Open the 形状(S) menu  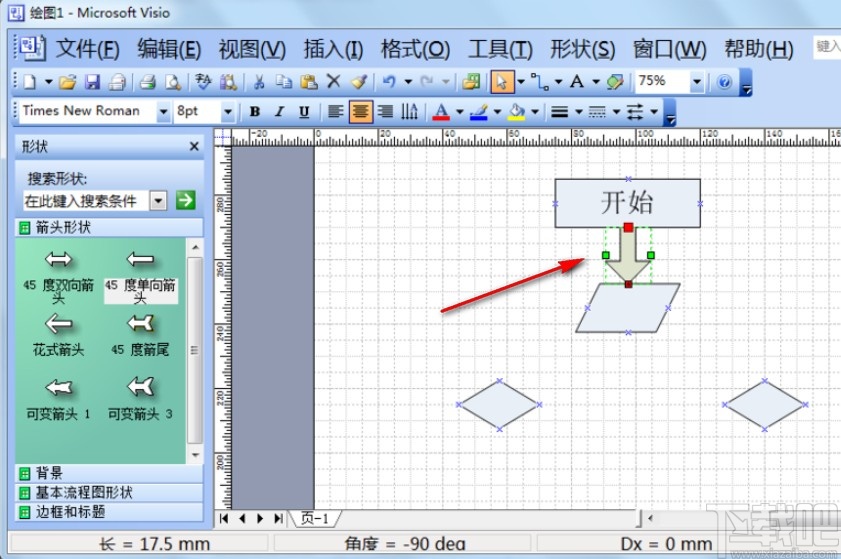[x=582, y=49]
